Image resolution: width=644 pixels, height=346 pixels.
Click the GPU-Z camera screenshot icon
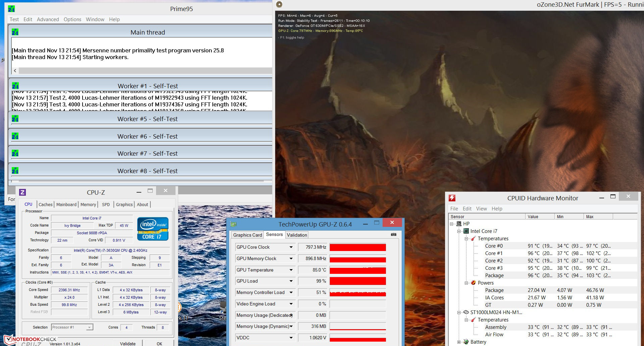tap(394, 235)
